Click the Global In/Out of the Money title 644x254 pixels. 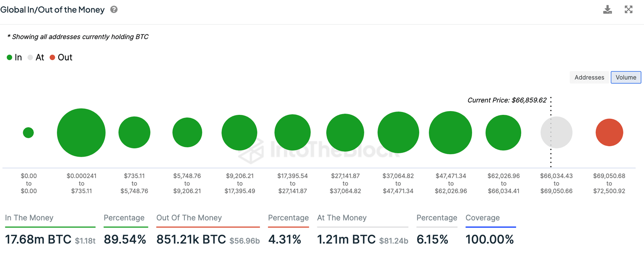(x=52, y=9)
